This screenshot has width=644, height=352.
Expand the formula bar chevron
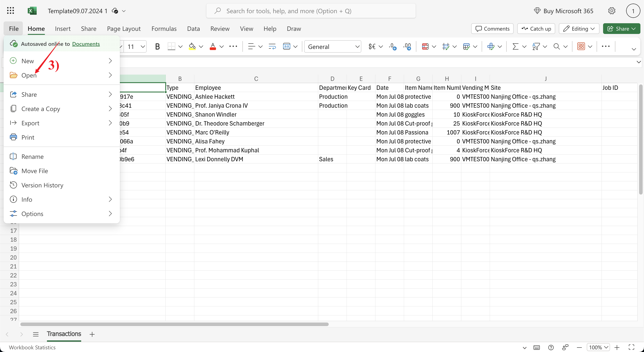[x=639, y=62]
